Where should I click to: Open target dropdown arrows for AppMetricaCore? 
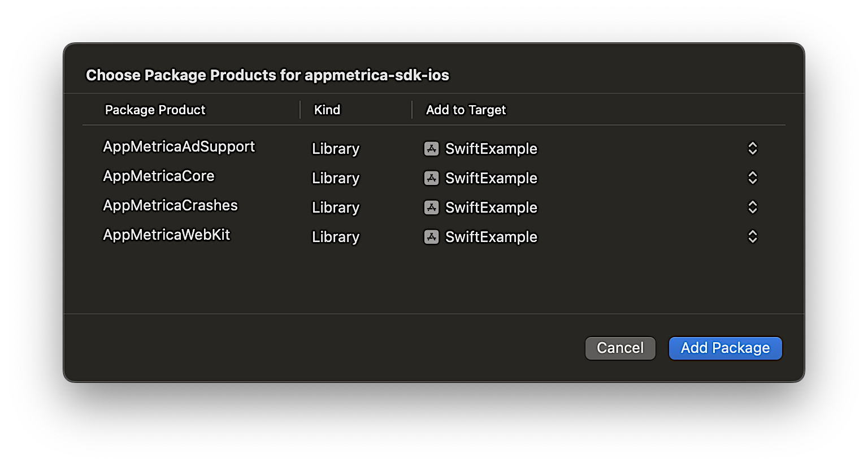pos(752,178)
